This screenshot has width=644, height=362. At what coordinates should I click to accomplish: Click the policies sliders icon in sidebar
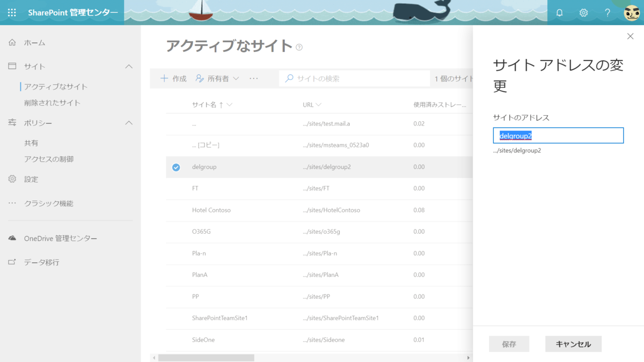[12, 123]
